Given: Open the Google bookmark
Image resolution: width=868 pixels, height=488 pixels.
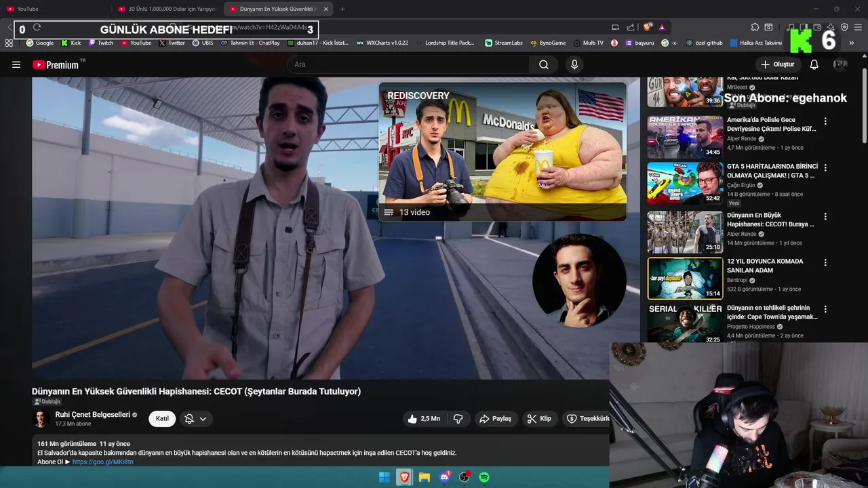Looking at the screenshot, I should click(40, 43).
